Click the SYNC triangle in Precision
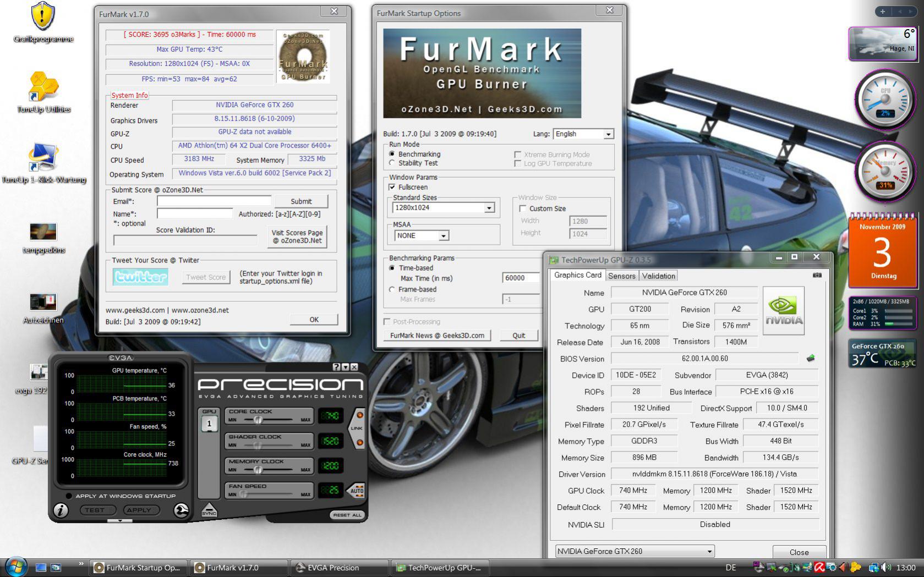924x577 pixels. tap(209, 509)
